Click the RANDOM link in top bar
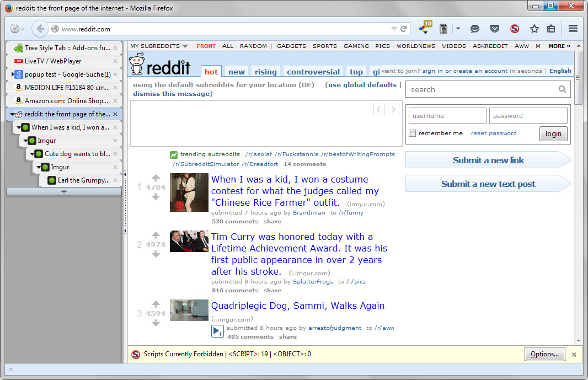The image size is (588, 380). [253, 46]
